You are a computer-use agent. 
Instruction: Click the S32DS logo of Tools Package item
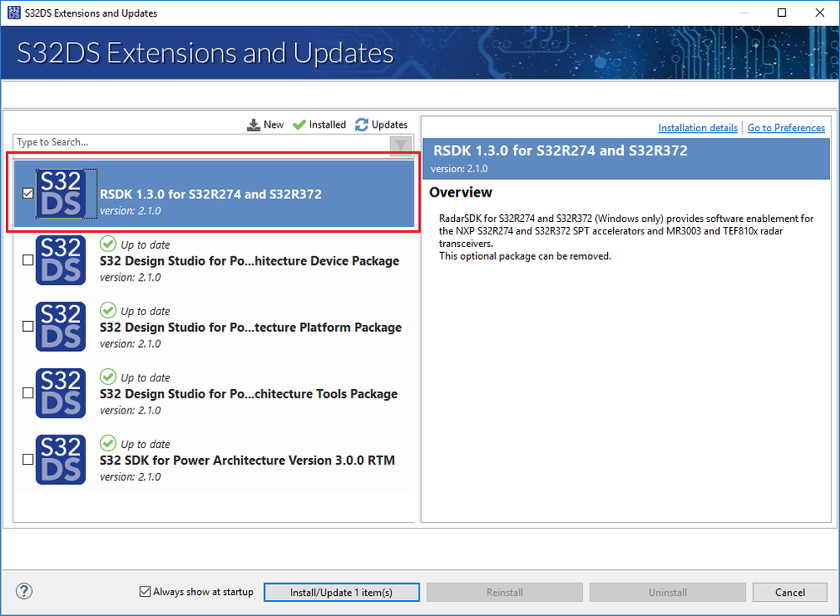click(x=61, y=392)
